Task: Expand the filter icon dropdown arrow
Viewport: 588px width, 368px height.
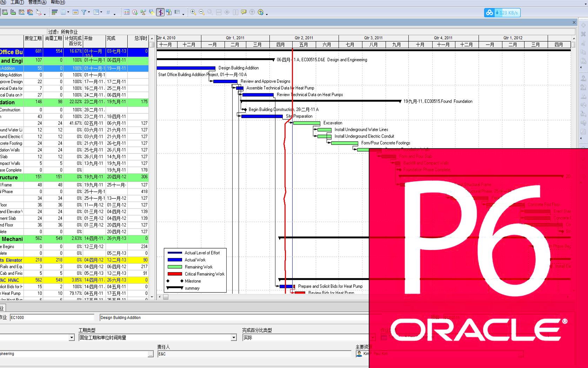Action: pos(89,12)
